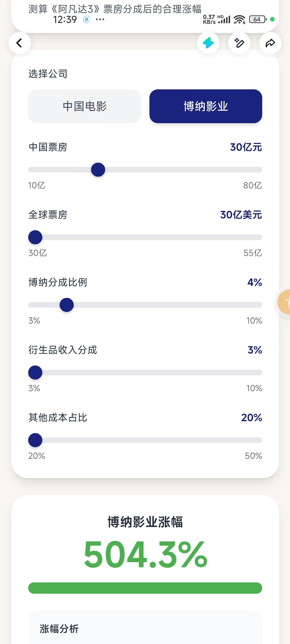The image size is (290, 644).
Task: Click the 博纳分成比例 slider handle
Action: point(66,305)
